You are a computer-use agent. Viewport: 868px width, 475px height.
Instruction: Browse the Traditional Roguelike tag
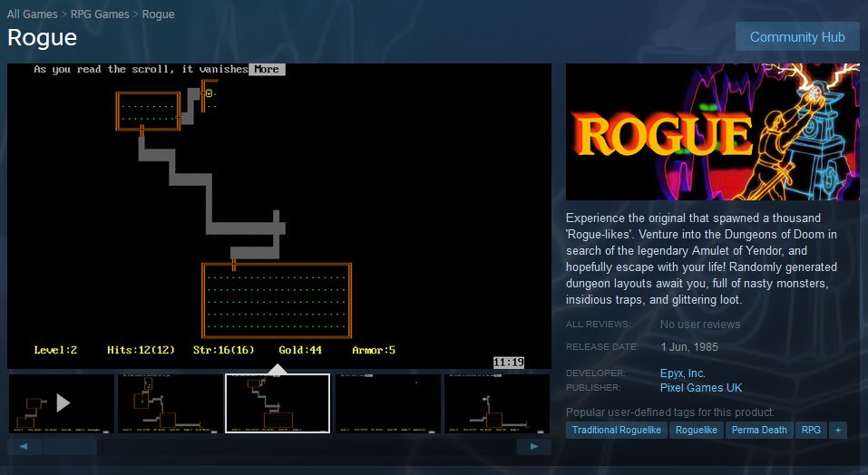click(x=616, y=431)
